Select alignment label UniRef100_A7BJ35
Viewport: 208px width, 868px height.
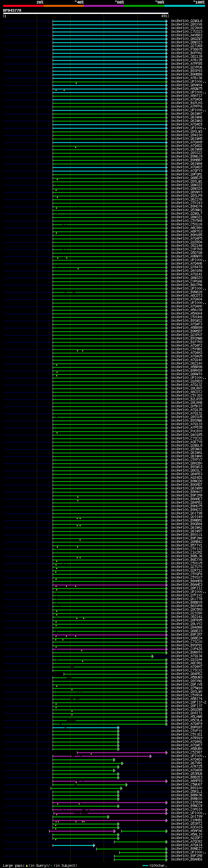tap(187, 60)
